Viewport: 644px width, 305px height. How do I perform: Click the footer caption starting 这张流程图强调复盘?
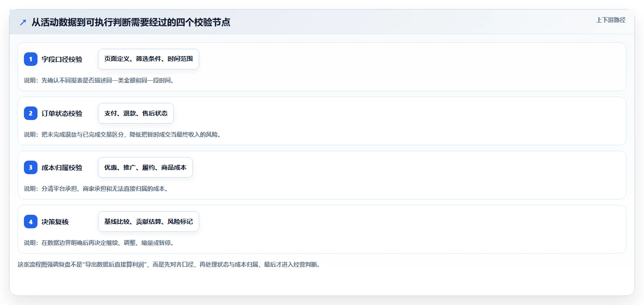[169, 265]
